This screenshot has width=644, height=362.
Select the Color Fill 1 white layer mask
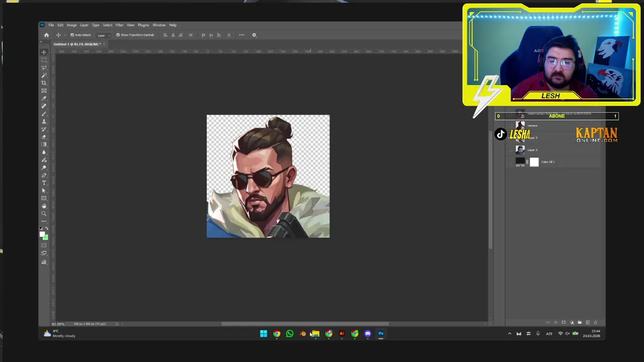[x=534, y=162]
